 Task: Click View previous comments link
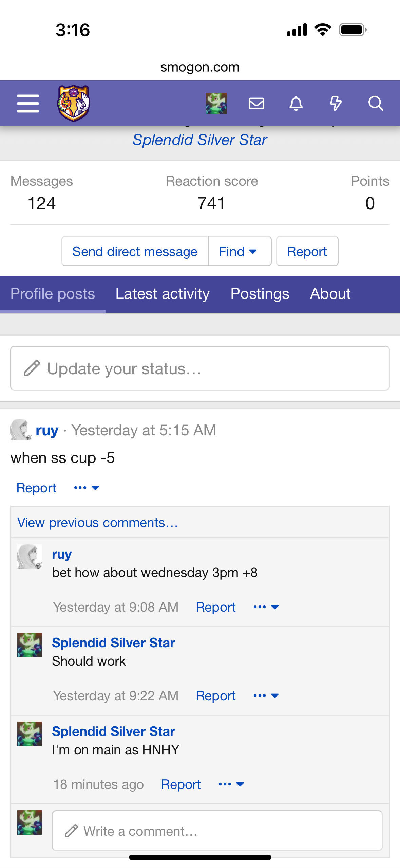(x=98, y=523)
